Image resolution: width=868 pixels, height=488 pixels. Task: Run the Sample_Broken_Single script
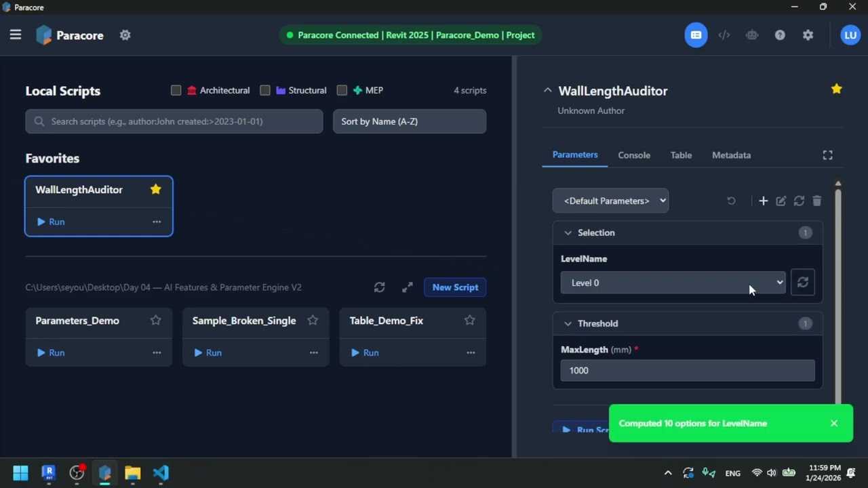tap(208, 352)
